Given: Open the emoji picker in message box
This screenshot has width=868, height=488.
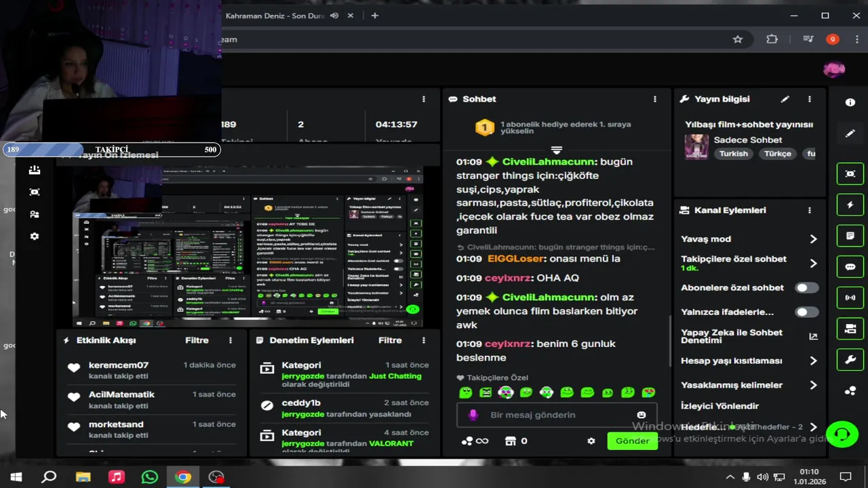Looking at the screenshot, I should (x=642, y=415).
